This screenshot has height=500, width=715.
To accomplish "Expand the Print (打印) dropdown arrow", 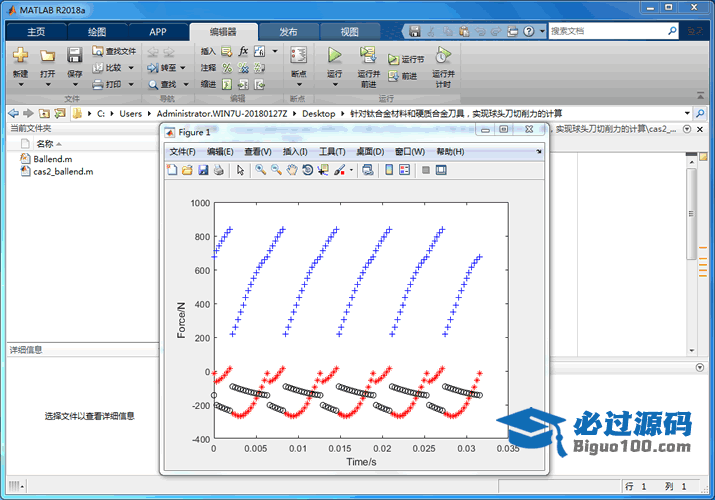I will [x=131, y=84].
